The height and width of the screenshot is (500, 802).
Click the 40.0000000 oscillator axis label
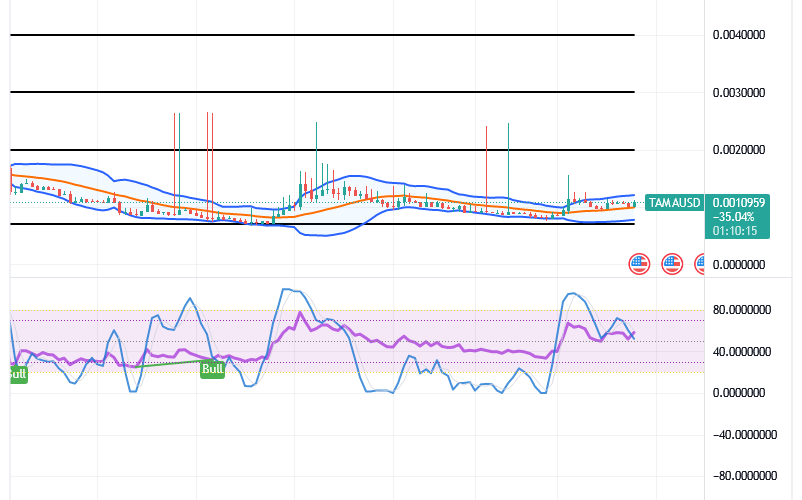point(742,352)
